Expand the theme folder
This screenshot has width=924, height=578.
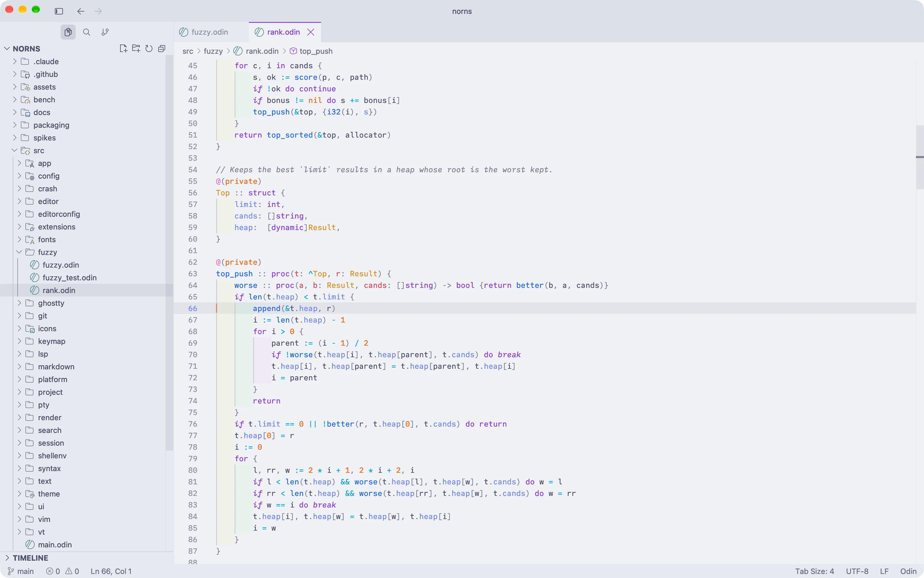click(19, 494)
